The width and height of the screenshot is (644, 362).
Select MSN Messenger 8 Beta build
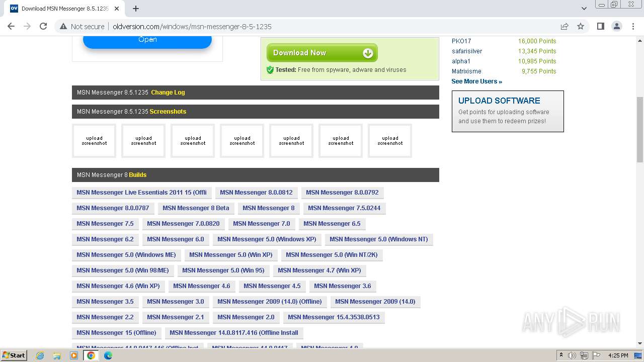tap(196, 208)
